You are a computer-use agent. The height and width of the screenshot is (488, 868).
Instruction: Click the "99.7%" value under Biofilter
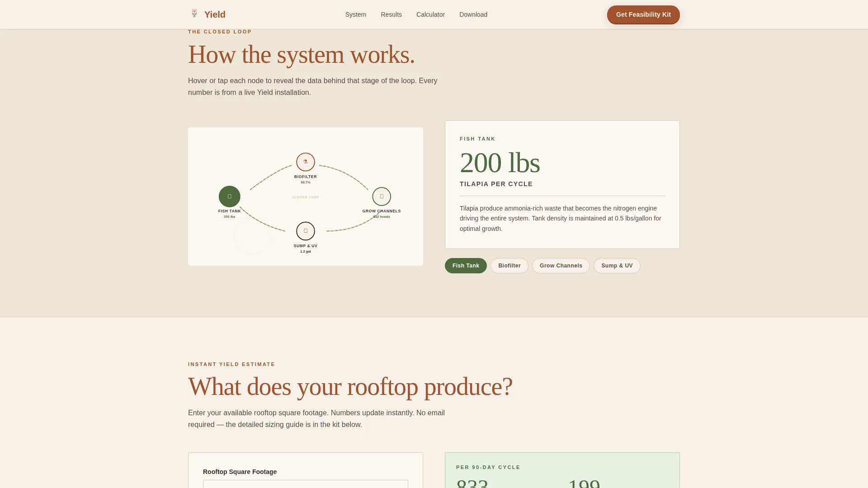click(306, 183)
